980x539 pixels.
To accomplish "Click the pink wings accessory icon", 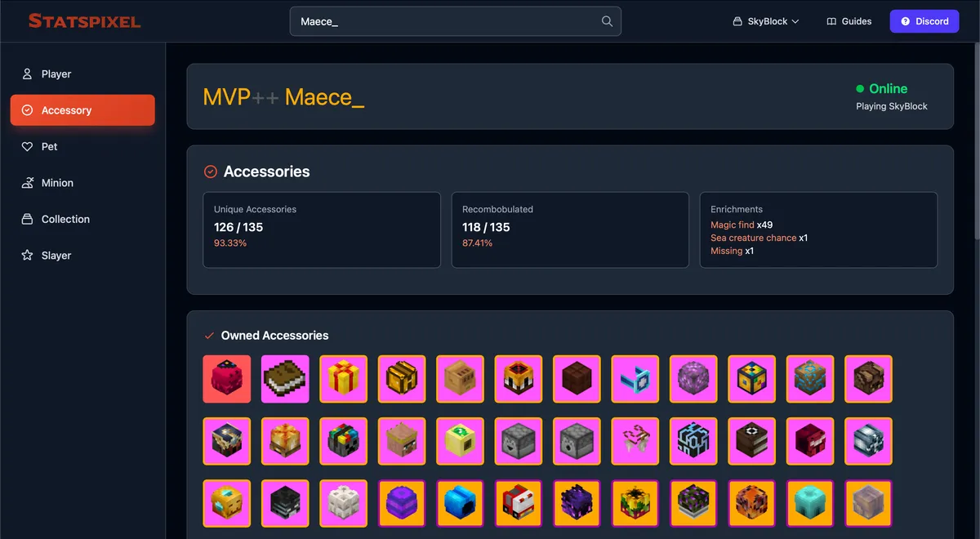I will click(x=635, y=441).
